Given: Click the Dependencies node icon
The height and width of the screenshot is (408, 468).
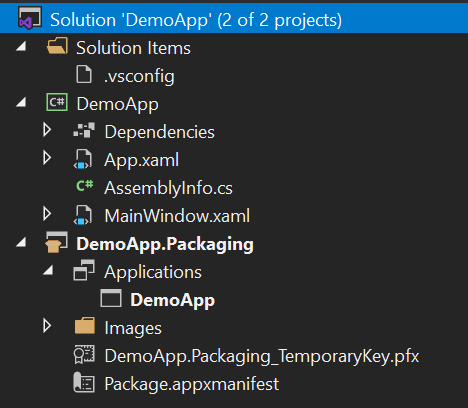Looking at the screenshot, I should coord(84,130).
